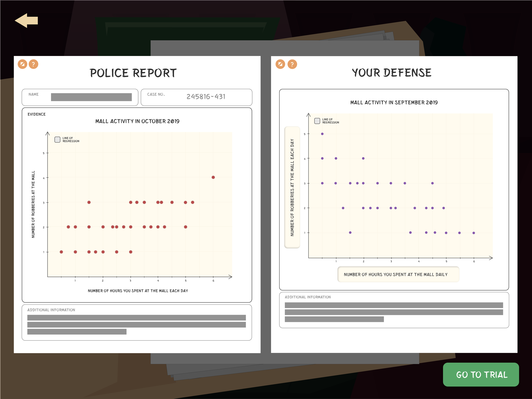Enable Line of Regression on the September chart
Viewport: 532px width, 399px height.
pos(317,121)
